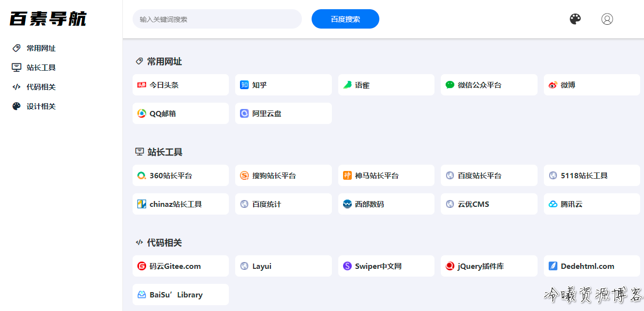Screen dimensions: 644x311
Task: Open the 搜狗站长平台 link text
Action: tap(274, 175)
